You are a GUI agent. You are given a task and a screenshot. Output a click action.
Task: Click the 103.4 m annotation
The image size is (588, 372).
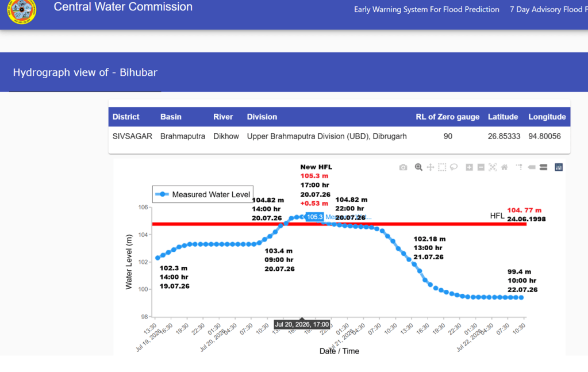click(x=278, y=251)
